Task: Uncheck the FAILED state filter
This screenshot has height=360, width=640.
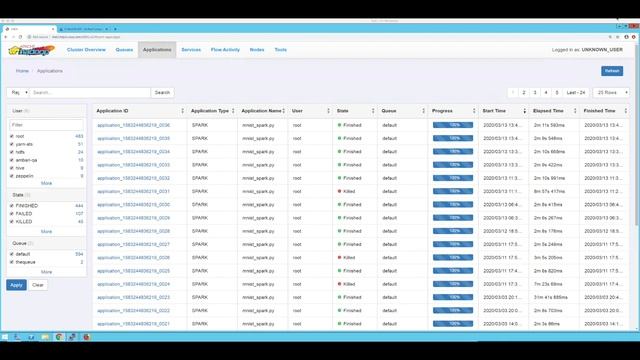Action: (x=11, y=213)
